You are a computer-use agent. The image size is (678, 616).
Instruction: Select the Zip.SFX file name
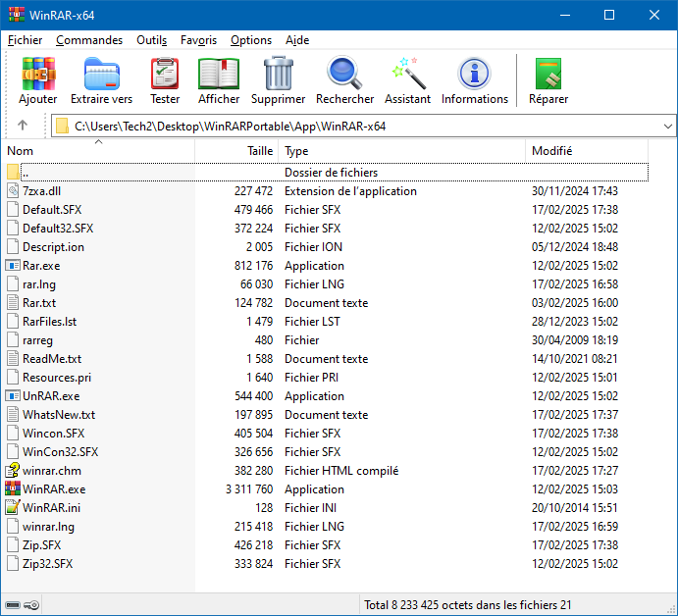pyautogui.click(x=41, y=545)
